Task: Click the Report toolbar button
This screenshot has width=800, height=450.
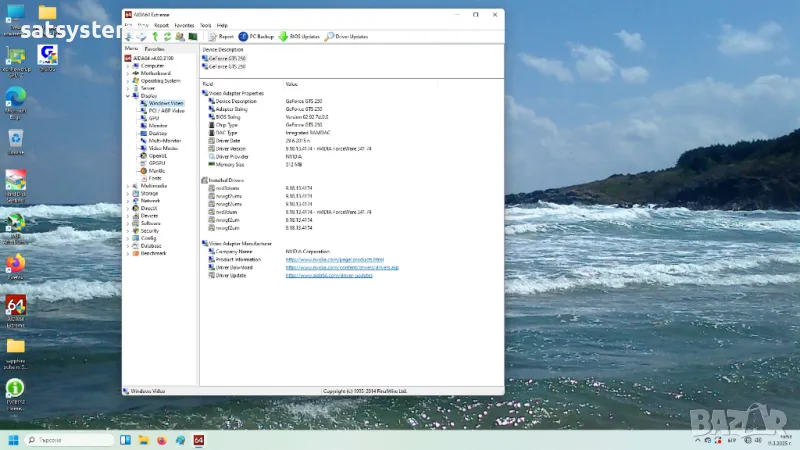Action: [220, 36]
